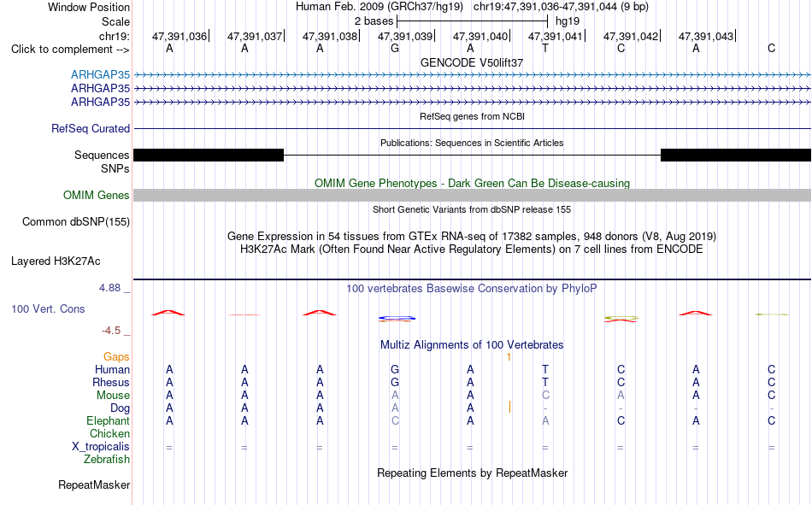This screenshot has height=505, width=812.
Task: Click the Sequences track label
Action: [x=102, y=155]
